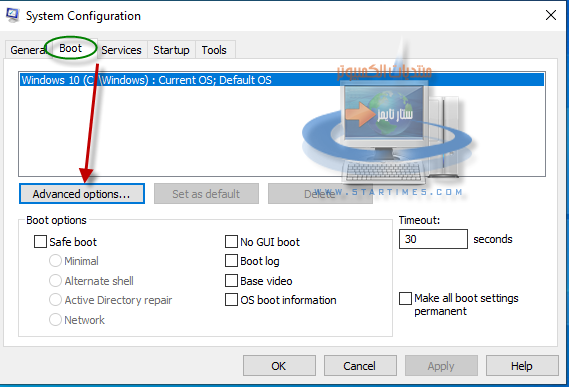The height and width of the screenshot is (387, 569).
Task: Select the Windows 10 boot entry
Action: 282,80
